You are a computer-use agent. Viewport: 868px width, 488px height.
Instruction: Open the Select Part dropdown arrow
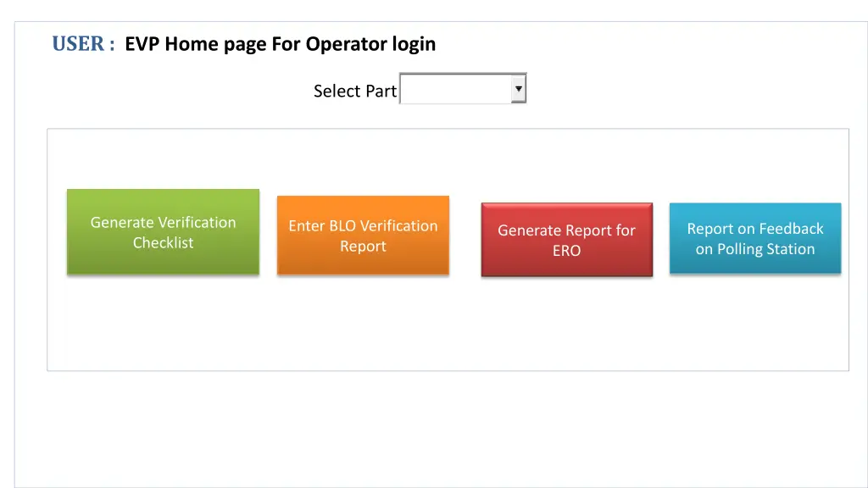pos(518,88)
